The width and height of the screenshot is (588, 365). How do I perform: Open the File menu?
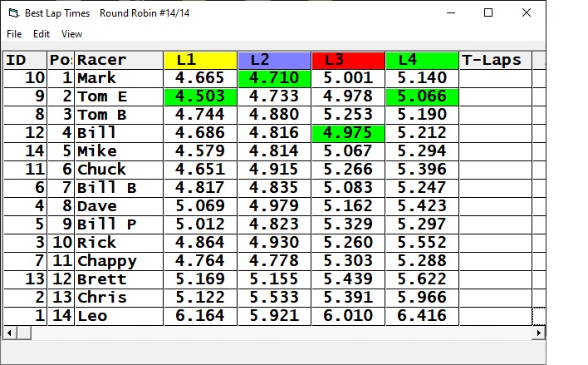(14, 34)
